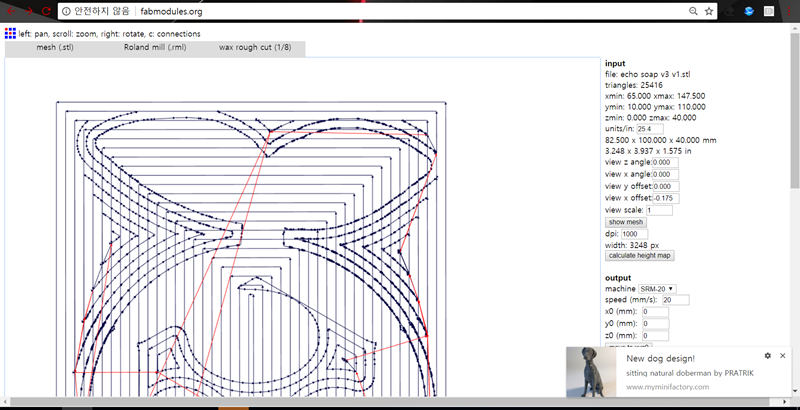Click the view x angle field
The height and width of the screenshot is (410, 800).
(665, 174)
